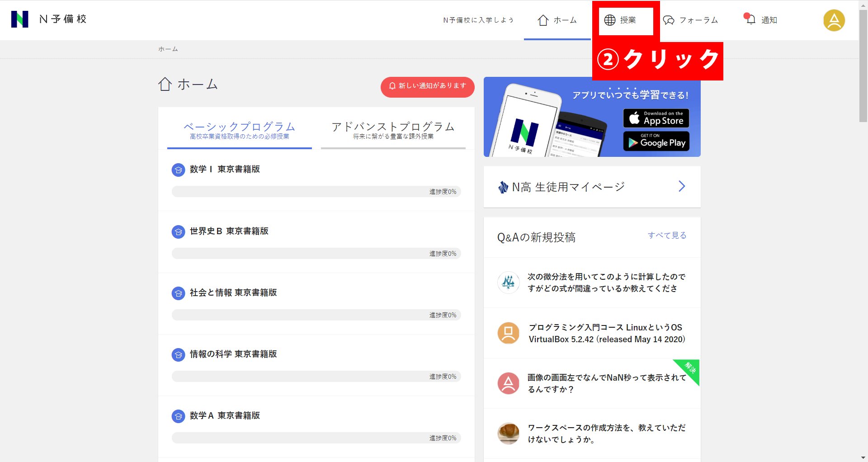Image resolution: width=868 pixels, height=462 pixels.
Task: Click the orange avatar of the Linux post
Action: 509,333
